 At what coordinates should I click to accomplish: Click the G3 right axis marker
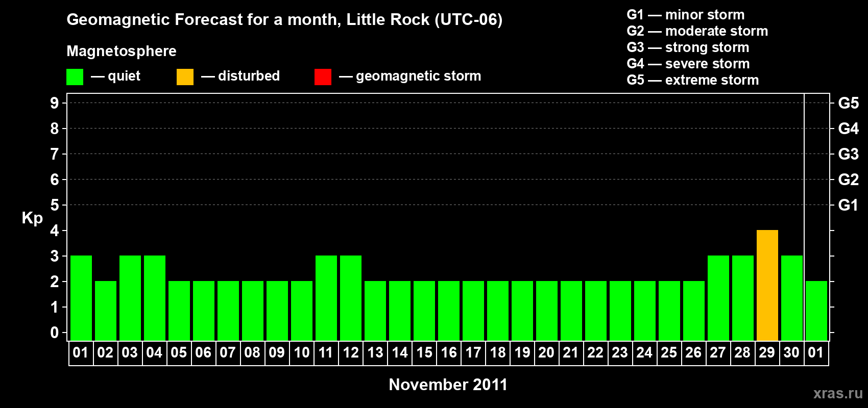849,154
